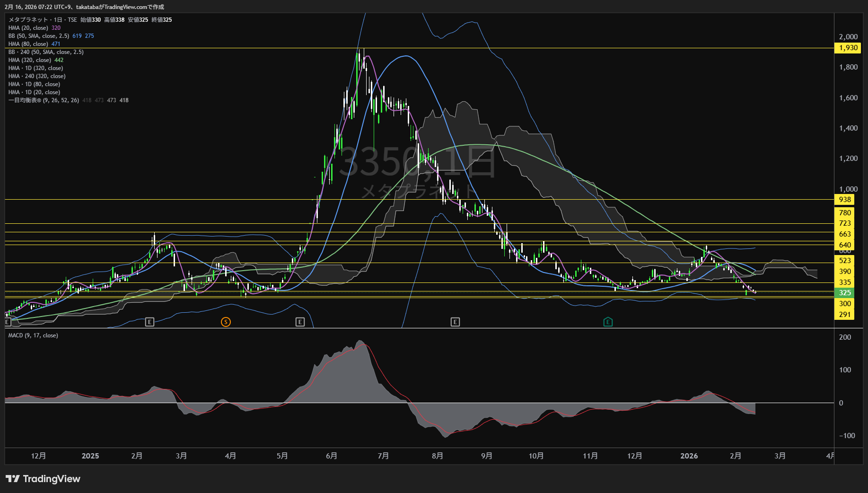Open earnings marker E near February 2025
The image size is (868, 493).
pyautogui.click(x=149, y=322)
